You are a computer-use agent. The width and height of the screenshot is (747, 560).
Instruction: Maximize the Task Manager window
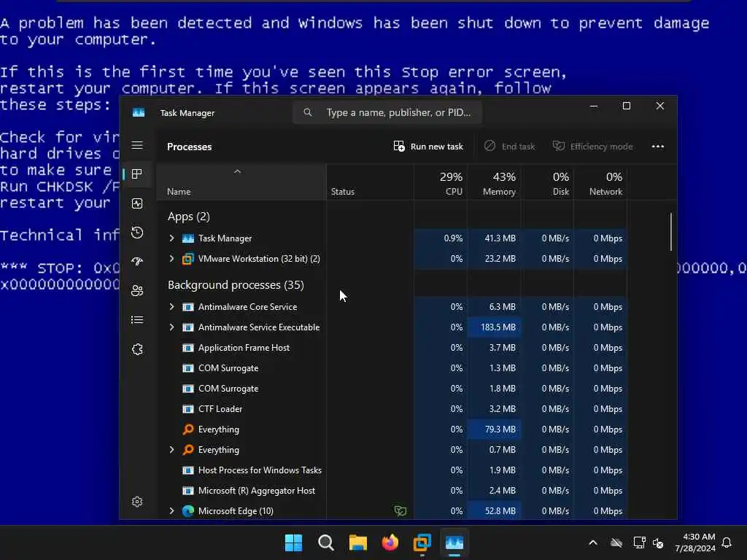(x=627, y=106)
